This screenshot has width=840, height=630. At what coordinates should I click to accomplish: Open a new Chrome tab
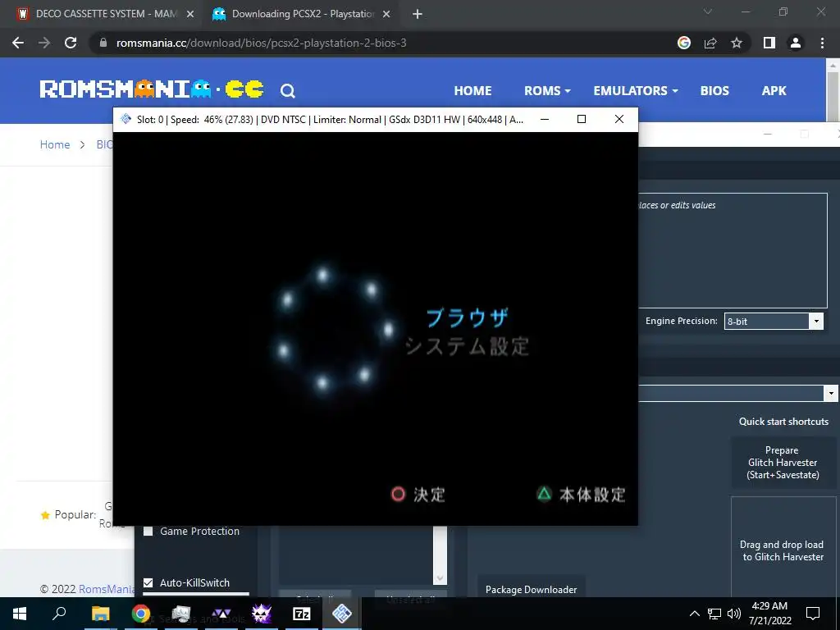[418, 15]
